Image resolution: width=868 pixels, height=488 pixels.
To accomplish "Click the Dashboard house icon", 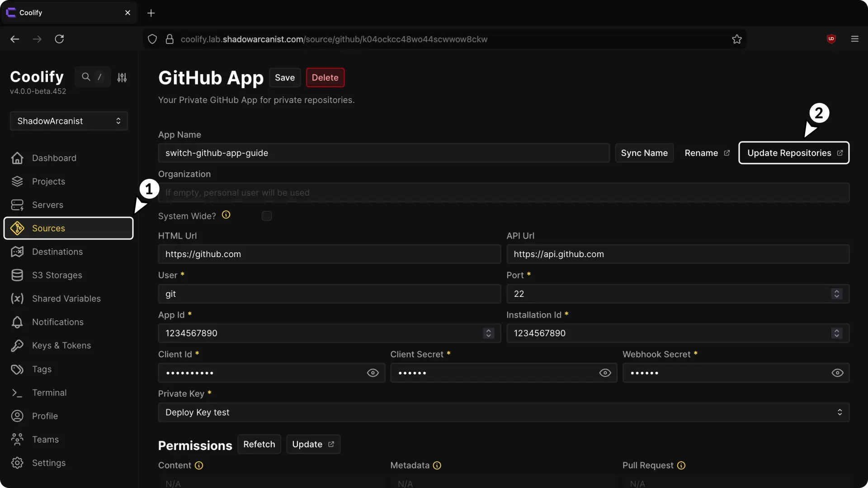I will [x=17, y=158].
